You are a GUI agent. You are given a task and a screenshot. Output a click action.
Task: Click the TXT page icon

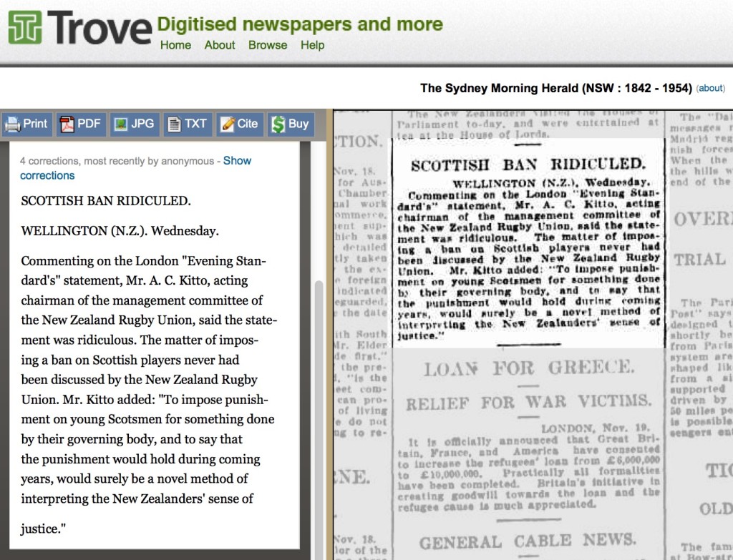coord(174,124)
